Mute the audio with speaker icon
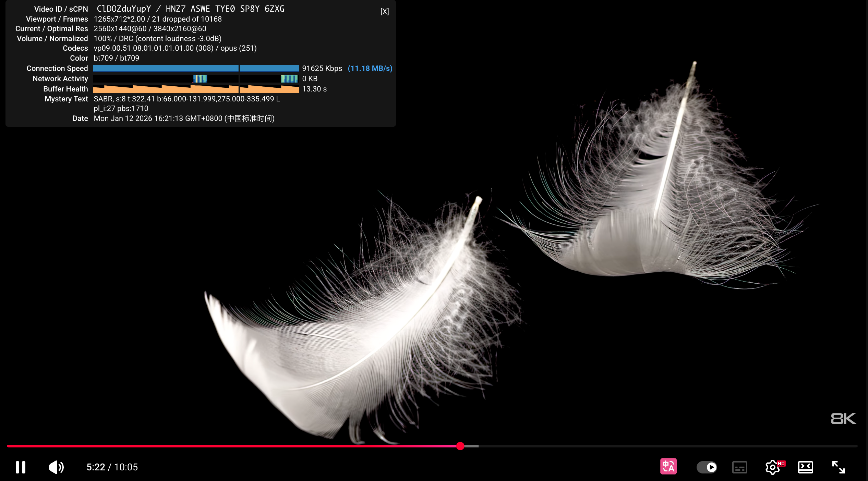 [x=56, y=467]
